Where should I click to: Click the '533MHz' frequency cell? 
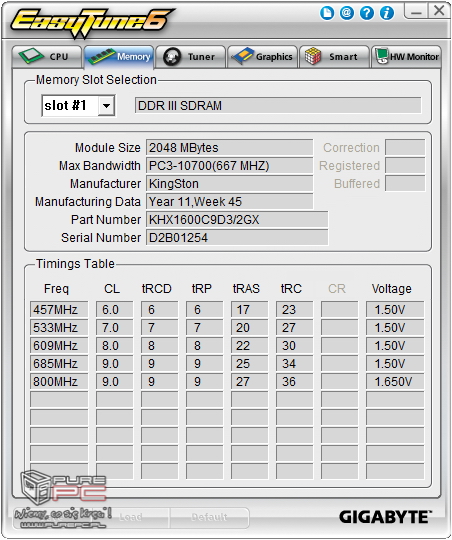[x=59, y=328]
